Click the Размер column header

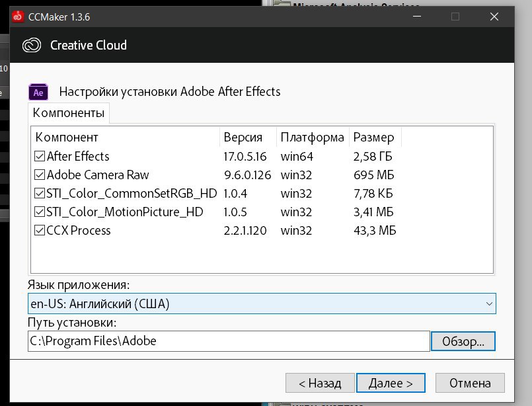coord(375,137)
